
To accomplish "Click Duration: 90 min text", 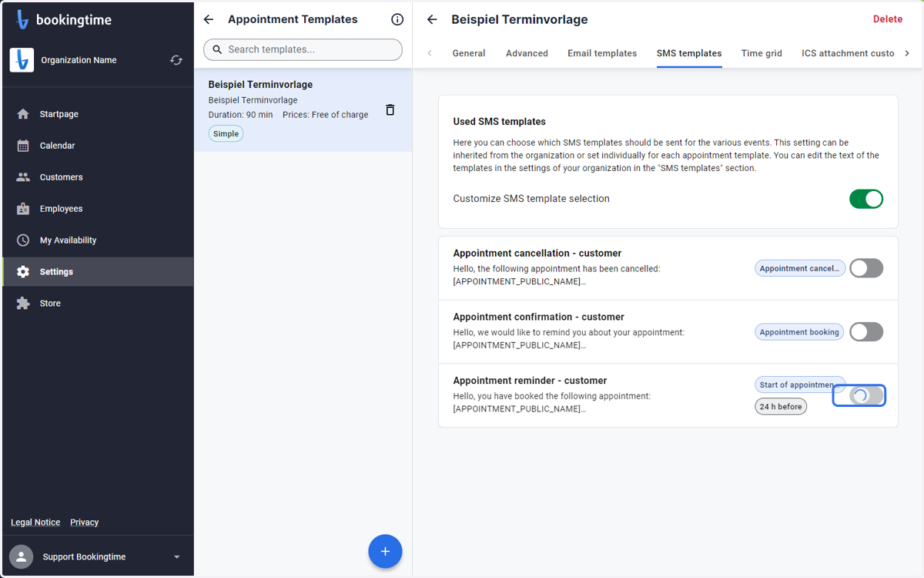I will click(x=241, y=115).
